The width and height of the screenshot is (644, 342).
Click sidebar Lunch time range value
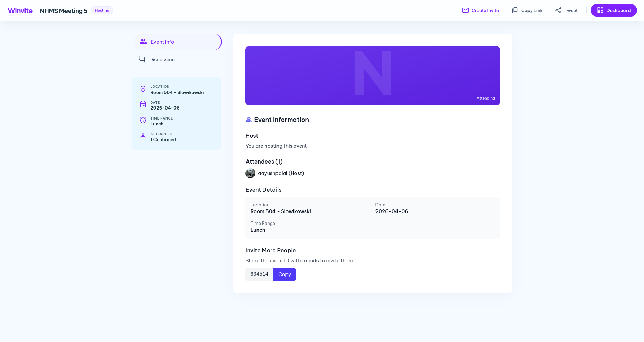click(x=157, y=124)
